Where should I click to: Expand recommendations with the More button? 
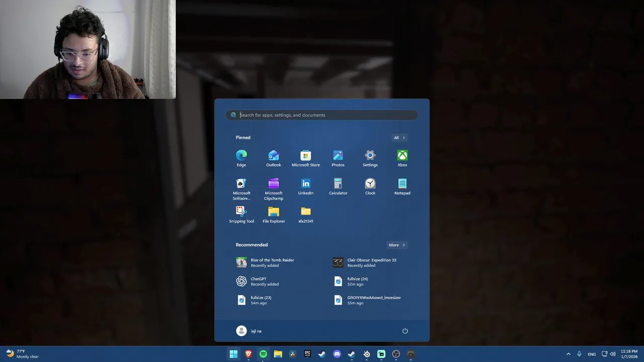point(397,245)
